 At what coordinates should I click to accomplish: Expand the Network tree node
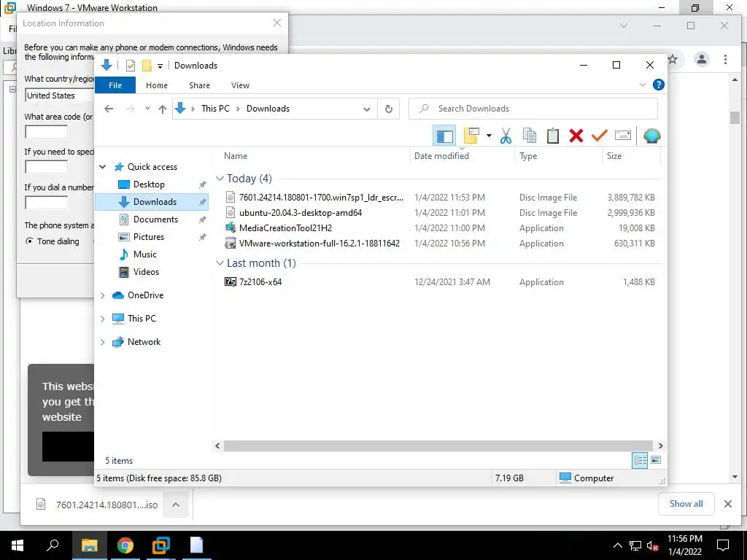click(102, 342)
